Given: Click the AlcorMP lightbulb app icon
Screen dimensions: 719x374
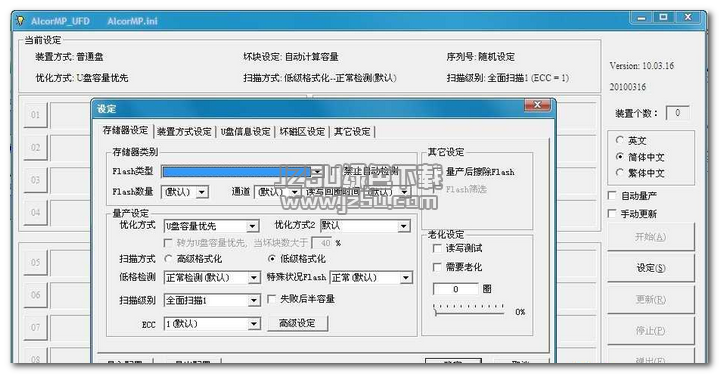Looking at the screenshot, I should click(x=19, y=21).
